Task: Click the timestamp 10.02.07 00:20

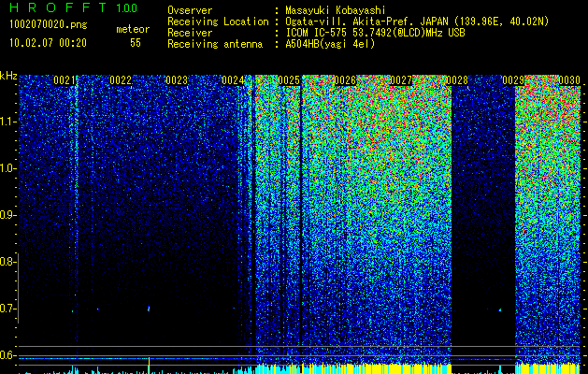Action: click(48, 43)
